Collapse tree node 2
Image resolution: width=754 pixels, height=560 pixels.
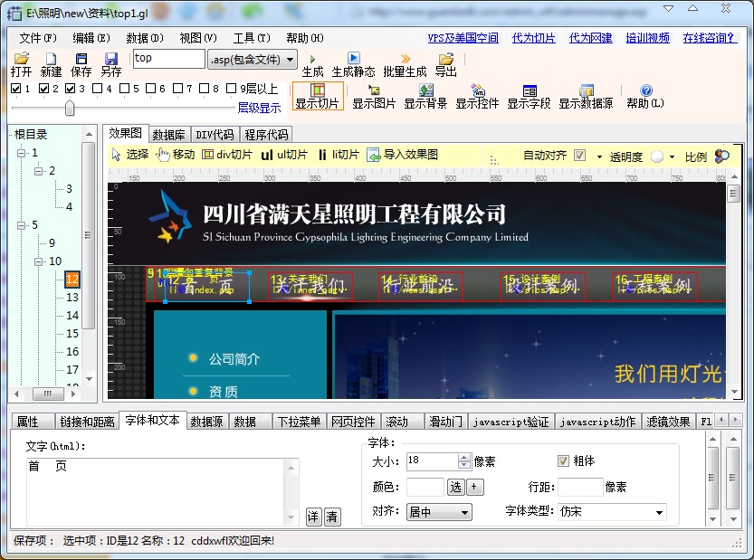click(38, 171)
